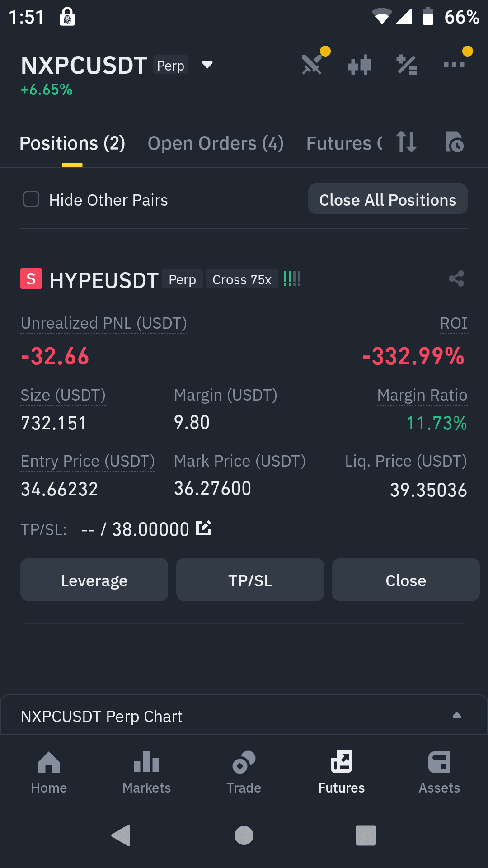
Task: Open the three-dot more options menu
Action: click(x=454, y=65)
